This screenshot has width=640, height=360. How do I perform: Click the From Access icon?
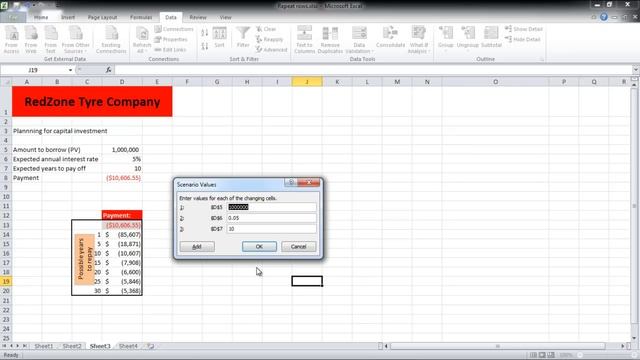pos(11,39)
